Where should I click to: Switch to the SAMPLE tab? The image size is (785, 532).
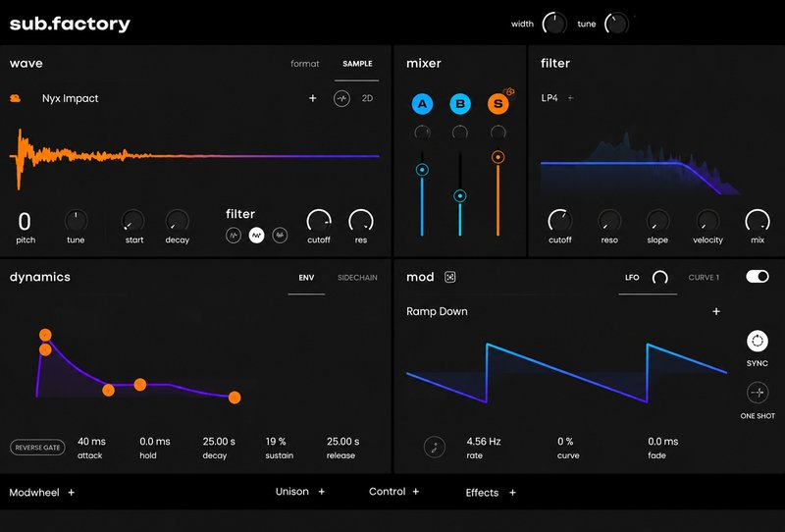pyautogui.click(x=357, y=64)
